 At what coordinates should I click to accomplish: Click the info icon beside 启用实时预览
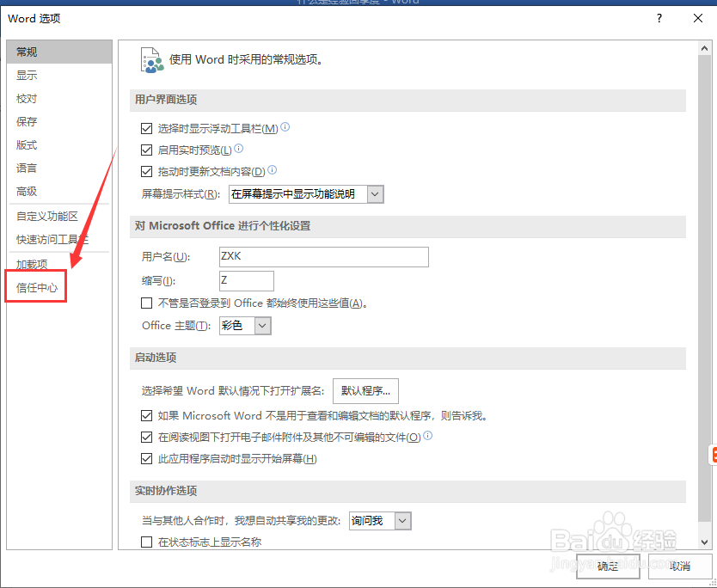(x=239, y=149)
